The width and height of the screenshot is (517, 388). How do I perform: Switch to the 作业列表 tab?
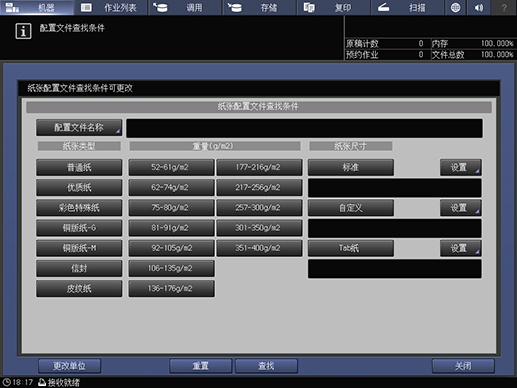[111, 7]
